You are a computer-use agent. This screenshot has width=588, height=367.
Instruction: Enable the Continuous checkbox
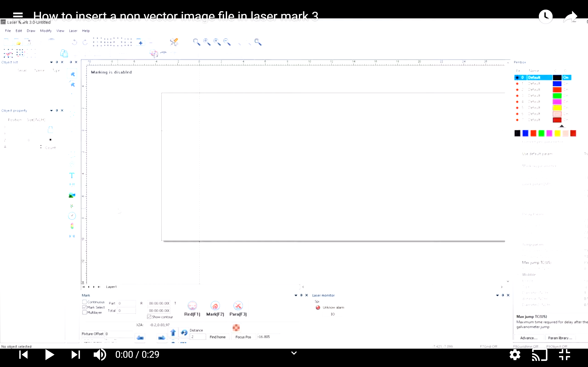[85, 302]
